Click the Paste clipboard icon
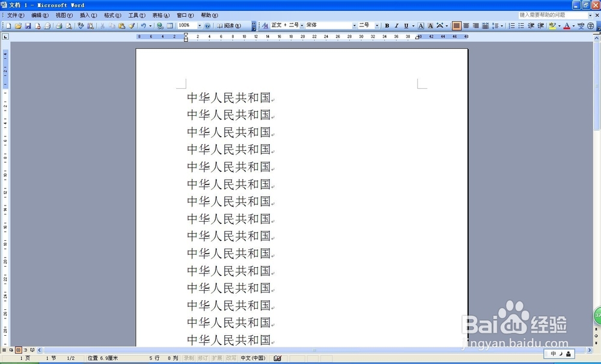601x364 pixels. [x=121, y=26]
